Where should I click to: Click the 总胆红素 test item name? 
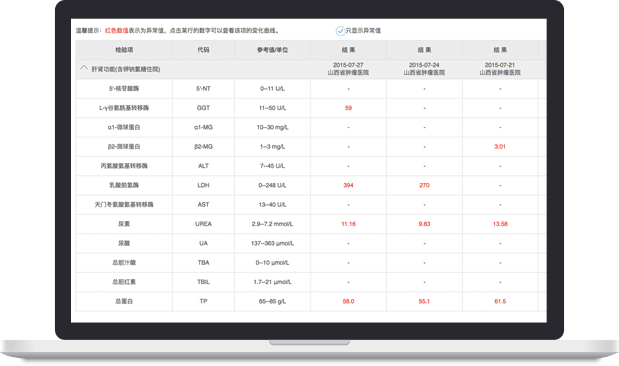[124, 282]
